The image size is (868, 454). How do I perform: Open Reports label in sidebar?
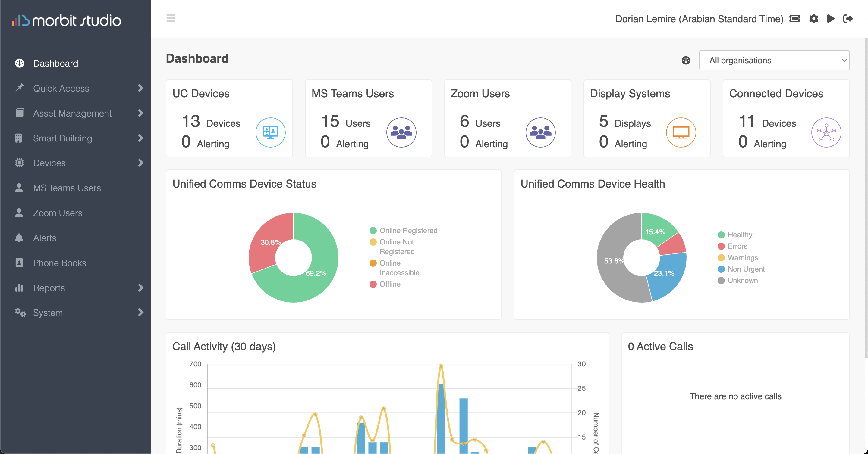49,288
